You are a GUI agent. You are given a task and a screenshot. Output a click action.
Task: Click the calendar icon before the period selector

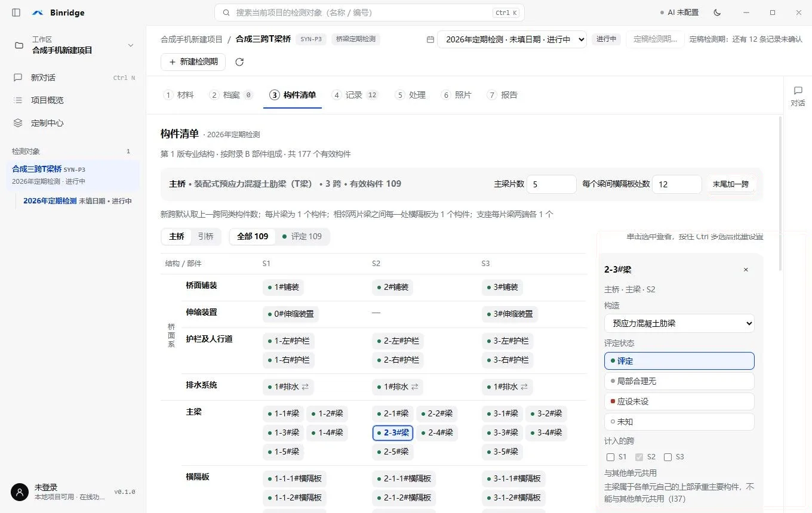click(x=430, y=39)
